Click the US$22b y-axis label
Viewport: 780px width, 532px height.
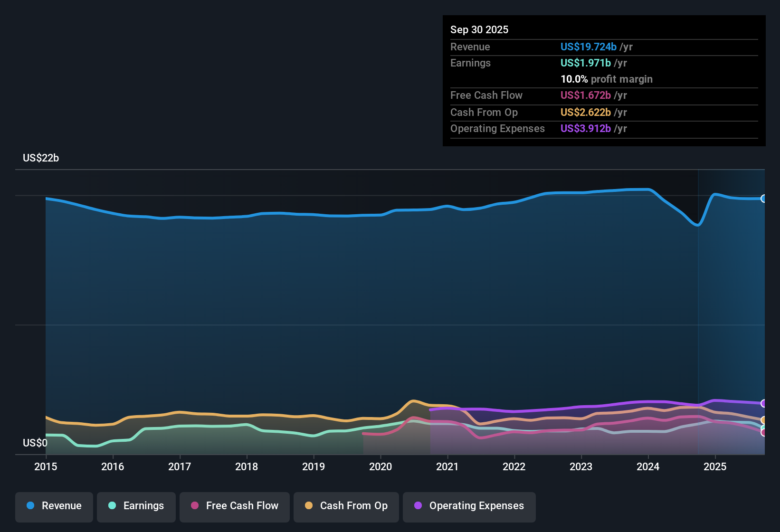[x=41, y=158]
